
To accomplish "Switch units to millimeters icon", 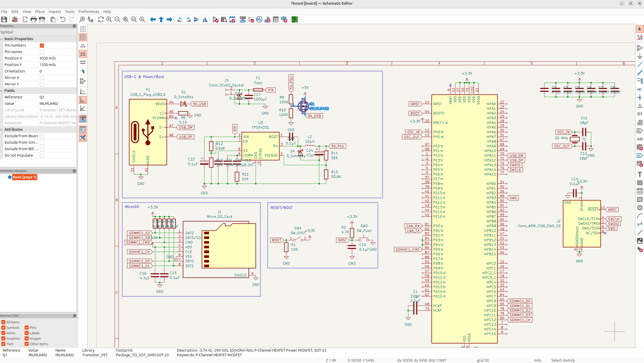I will (x=83, y=62).
